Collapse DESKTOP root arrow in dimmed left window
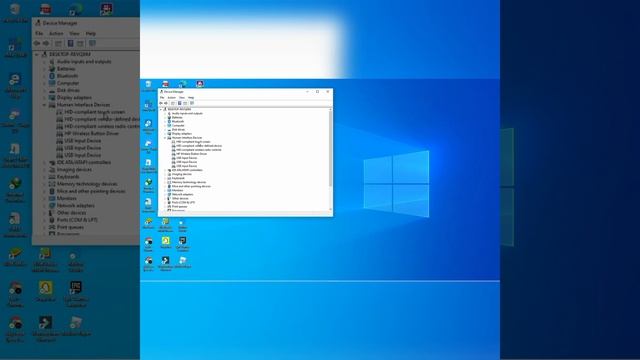This screenshot has height=360, width=640. (x=37, y=54)
